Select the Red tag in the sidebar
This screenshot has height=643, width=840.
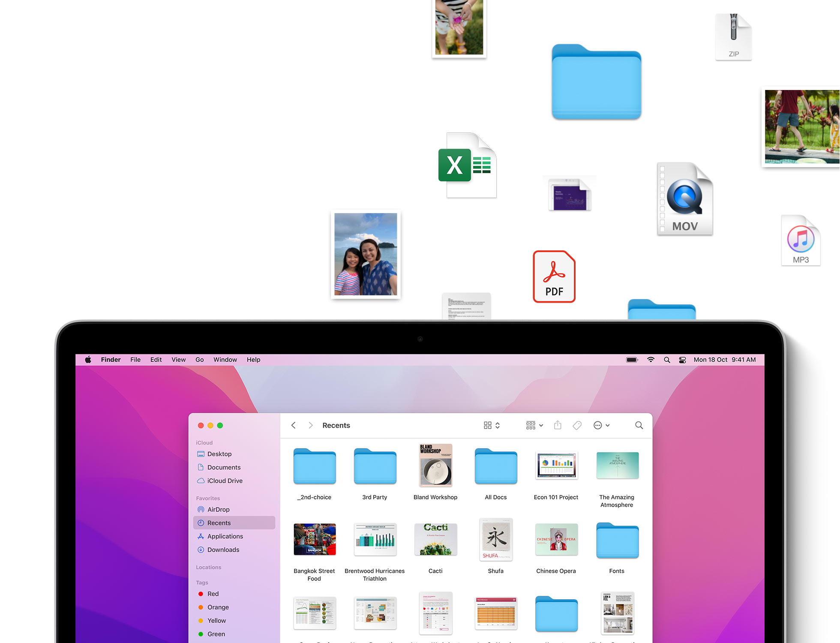pos(213,594)
